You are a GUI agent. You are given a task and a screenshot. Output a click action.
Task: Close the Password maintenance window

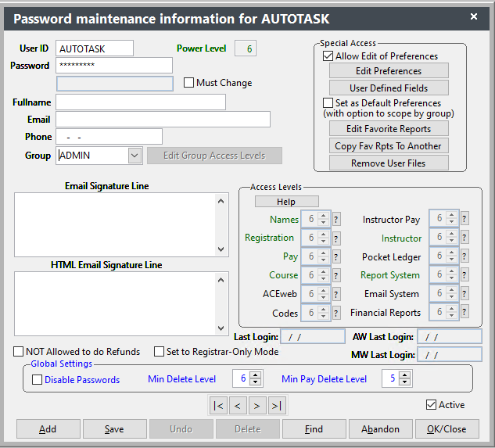coord(474,16)
